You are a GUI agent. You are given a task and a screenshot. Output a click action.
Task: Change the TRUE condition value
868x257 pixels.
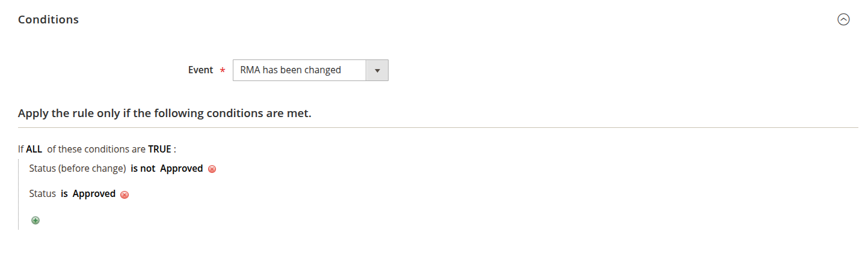160,149
